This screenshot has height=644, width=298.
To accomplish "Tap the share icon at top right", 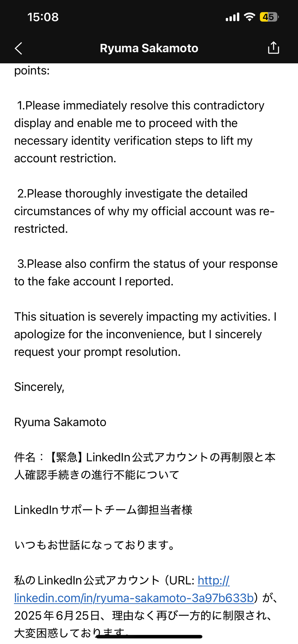I will pos(273,48).
